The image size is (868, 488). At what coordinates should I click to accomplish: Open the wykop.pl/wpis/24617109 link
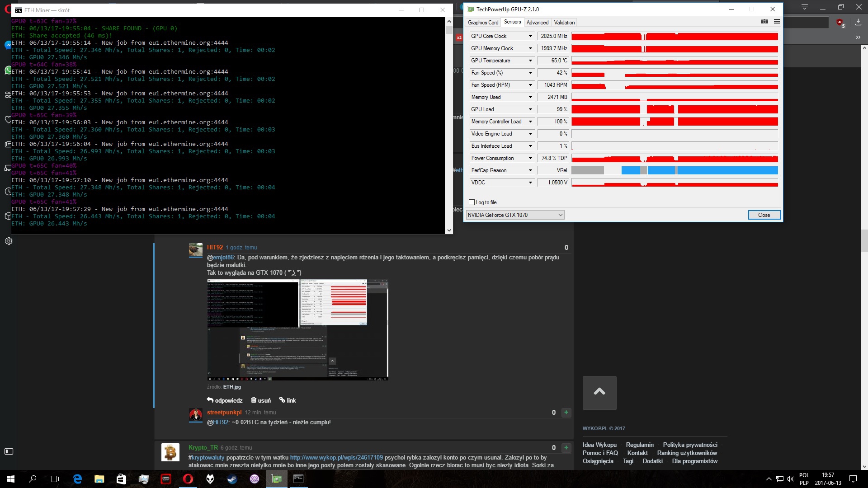point(336,457)
